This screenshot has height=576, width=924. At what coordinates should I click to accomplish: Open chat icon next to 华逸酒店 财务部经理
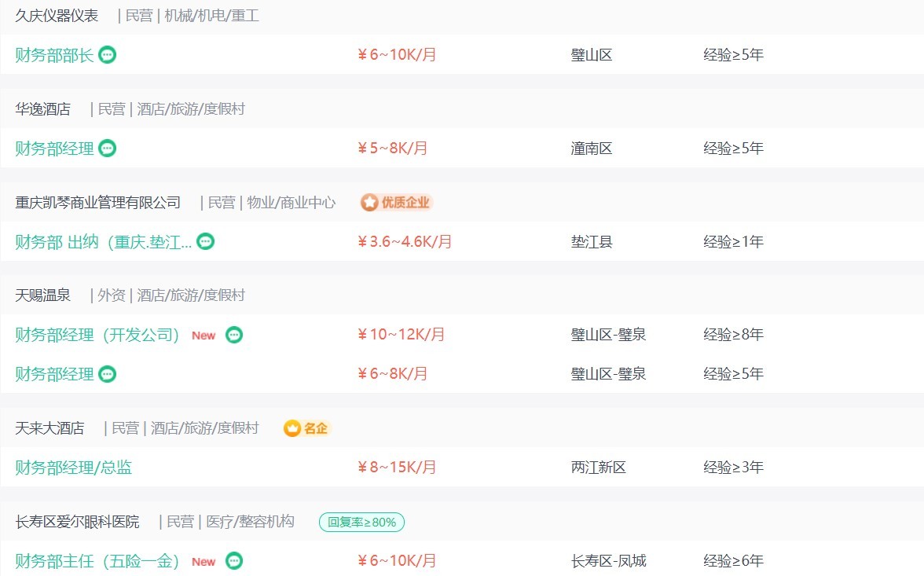pos(107,148)
